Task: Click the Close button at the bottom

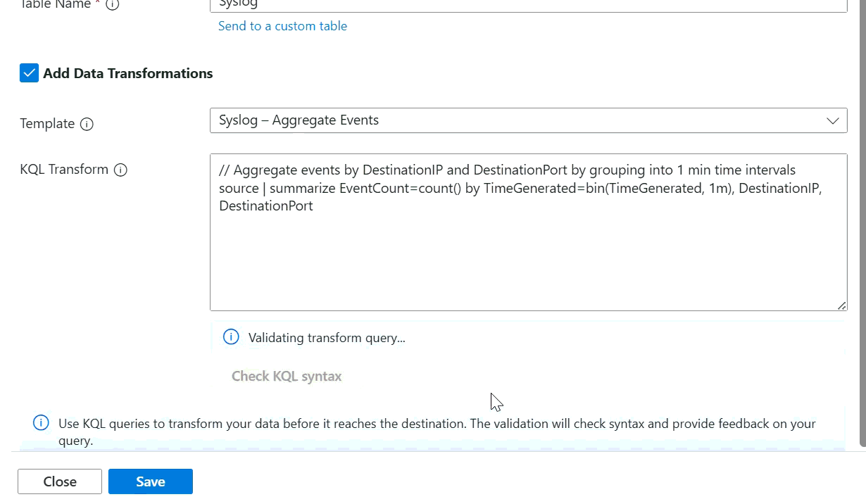Action: [x=60, y=481]
